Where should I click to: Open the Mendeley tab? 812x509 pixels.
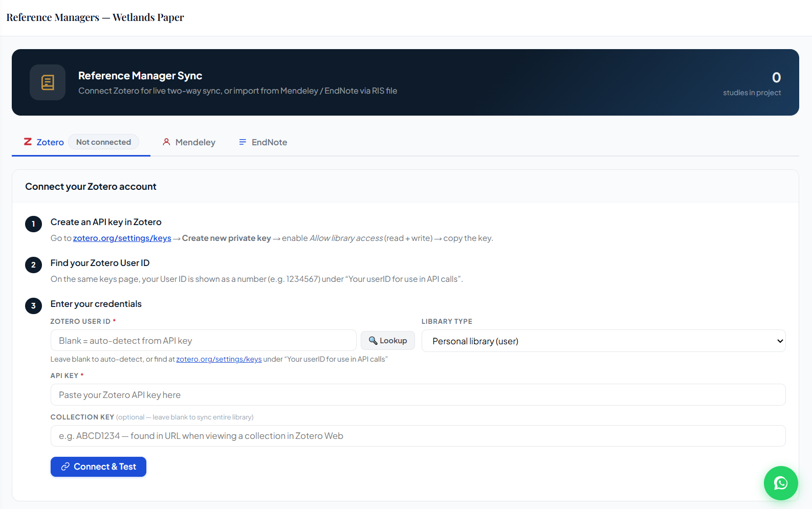click(189, 142)
